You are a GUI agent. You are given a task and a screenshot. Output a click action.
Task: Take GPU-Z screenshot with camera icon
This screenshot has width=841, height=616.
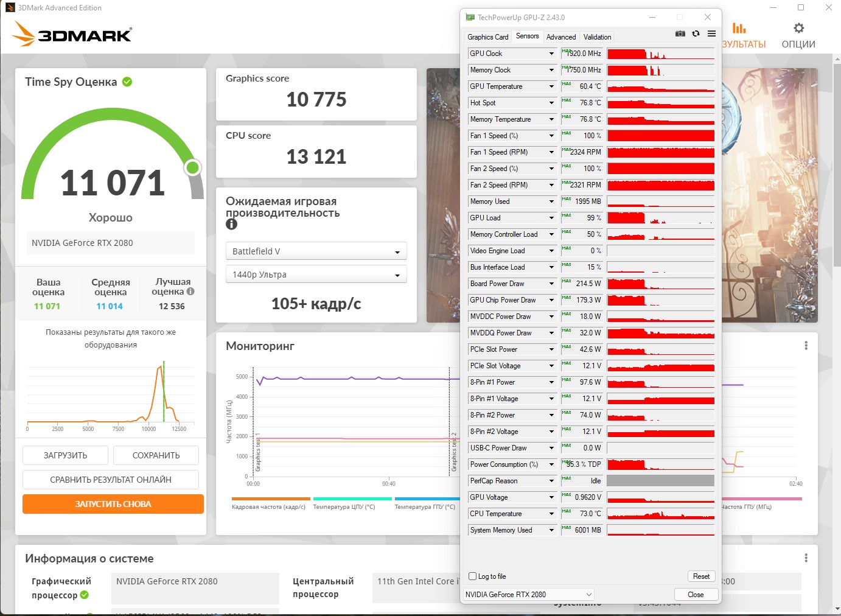coord(680,33)
